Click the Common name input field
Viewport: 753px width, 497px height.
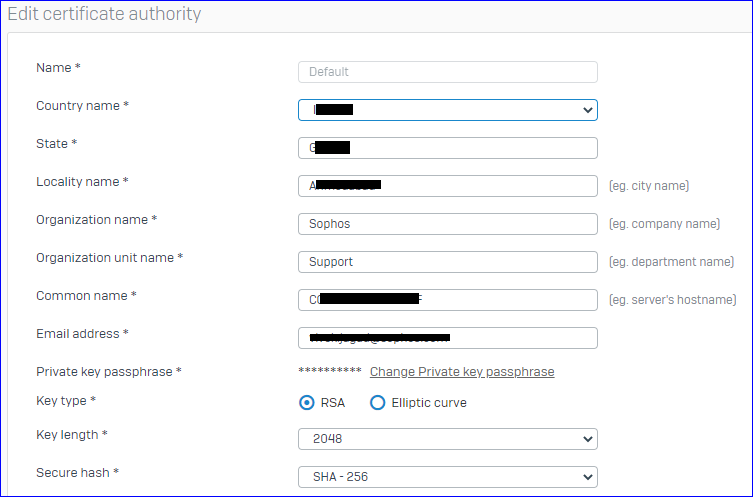pos(448,300)
